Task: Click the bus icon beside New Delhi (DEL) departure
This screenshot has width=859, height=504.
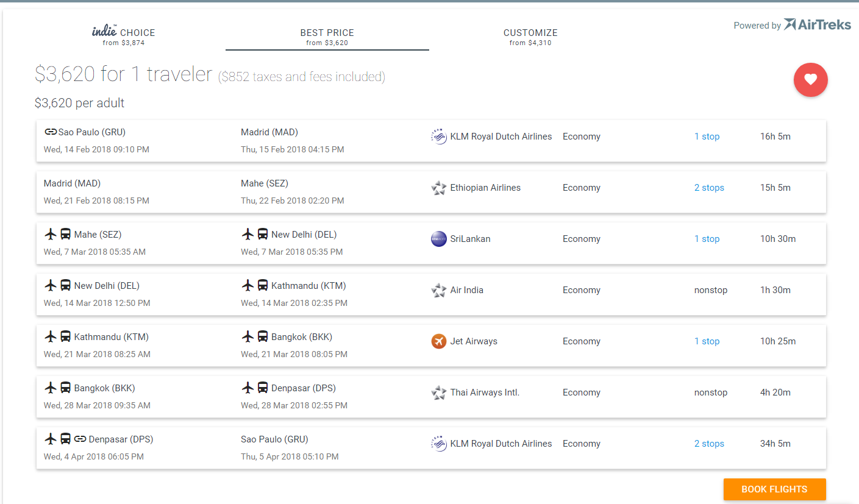Action: coord(65,286)
